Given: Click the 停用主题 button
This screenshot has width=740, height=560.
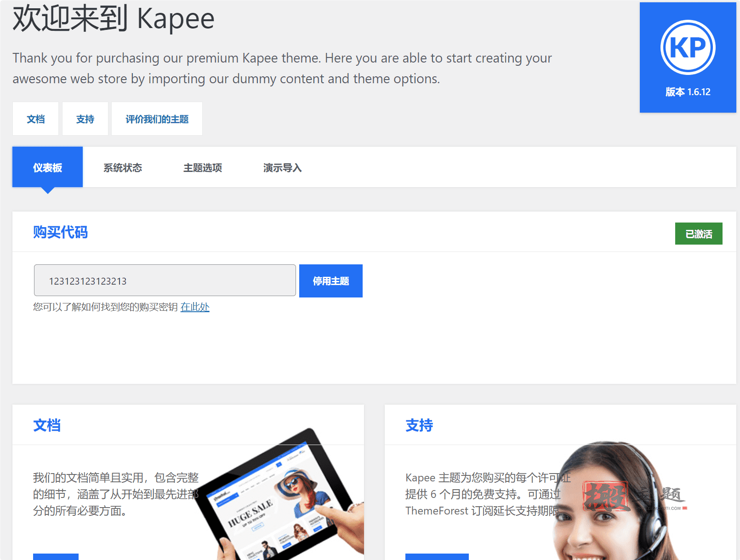Looking at the screenshot, I should point(331,281).
